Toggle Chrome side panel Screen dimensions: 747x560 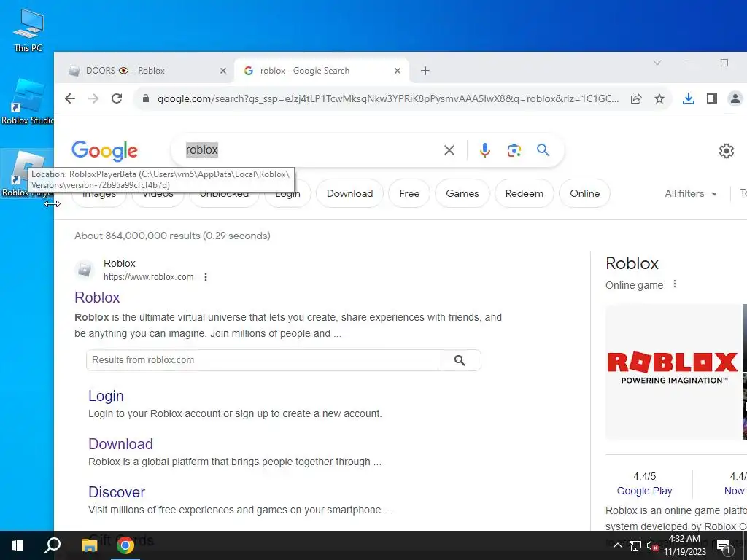[x=712, y=98]
